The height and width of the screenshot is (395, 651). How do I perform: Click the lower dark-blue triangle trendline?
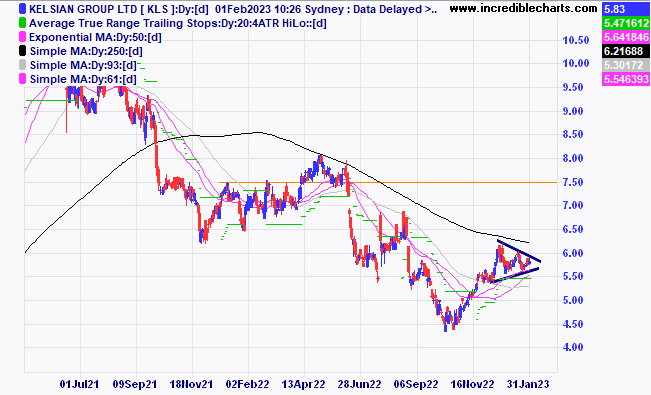click(x=515, y=275)
